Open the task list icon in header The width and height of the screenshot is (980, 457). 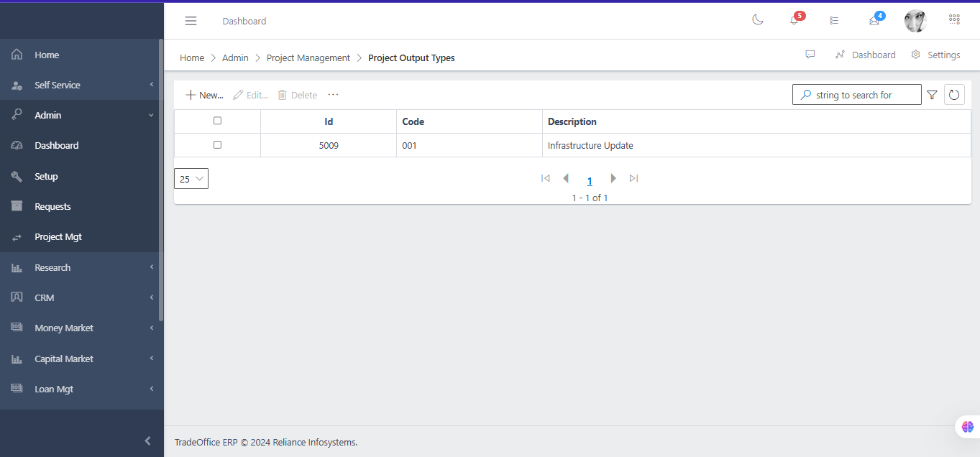[x=834, y=21]
